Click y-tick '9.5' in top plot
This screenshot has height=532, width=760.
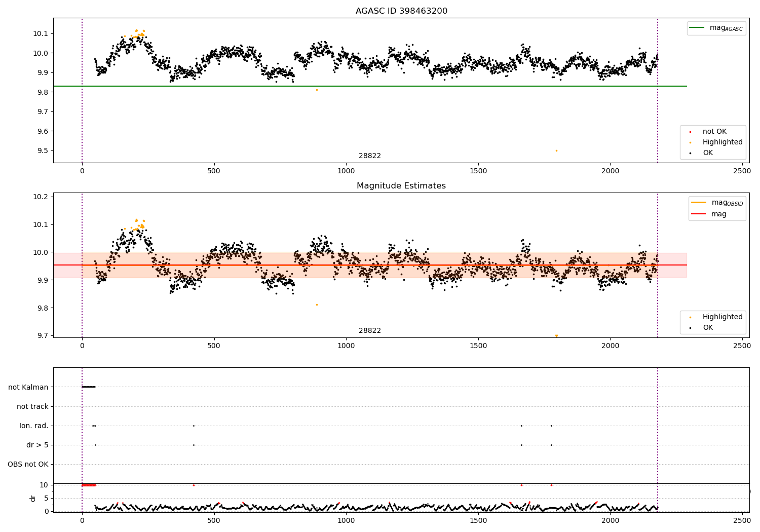[x=42, y=151]
